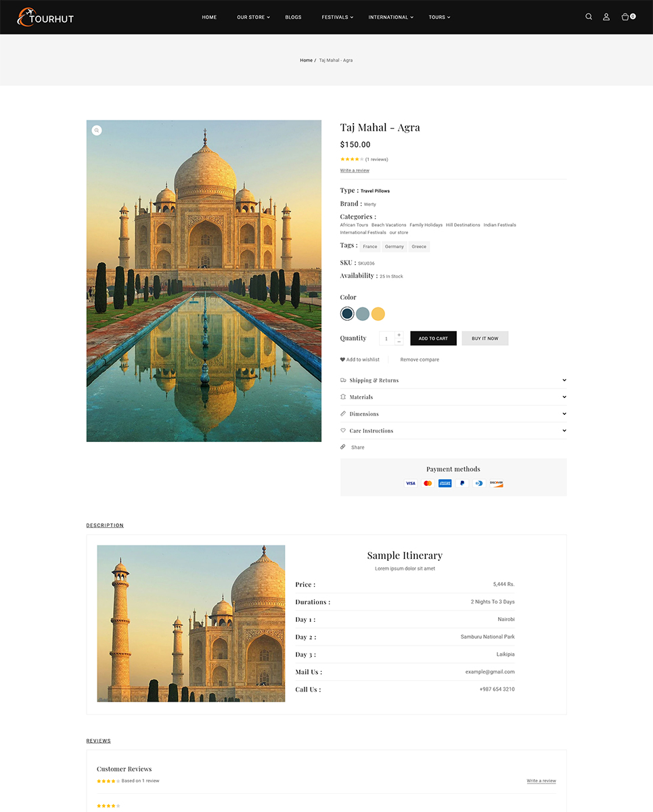
Task: Open the shopping cart bag icon
Action: tap(625, 17)
